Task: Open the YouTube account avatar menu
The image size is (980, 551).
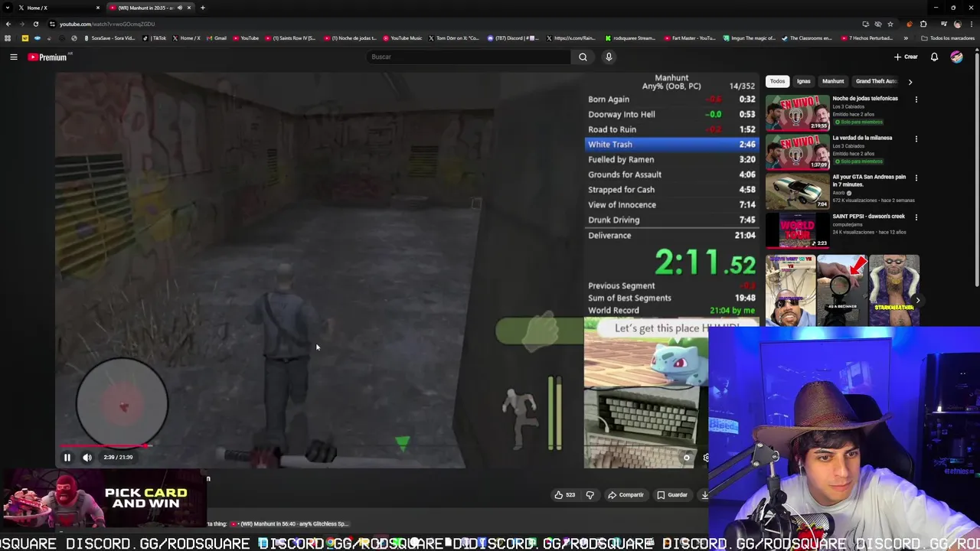Action: (x=956, y=57)
